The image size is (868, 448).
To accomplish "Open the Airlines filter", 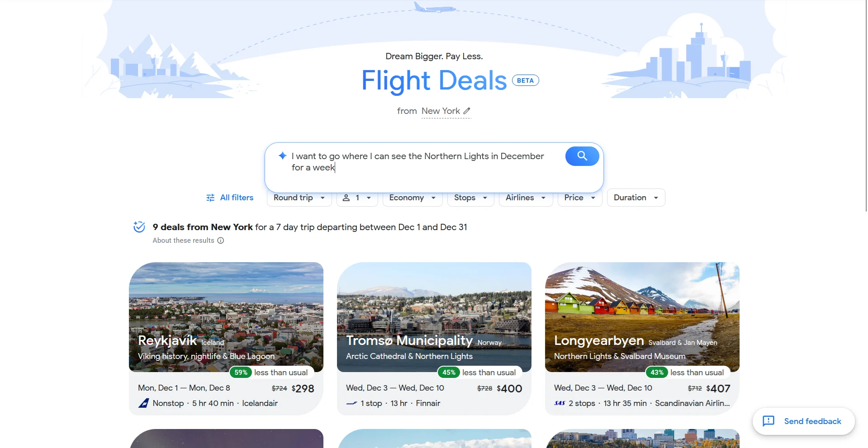I will 526,198.
